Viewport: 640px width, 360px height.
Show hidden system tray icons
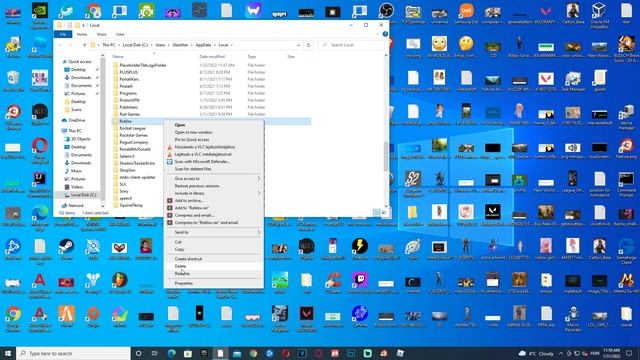tap(561, 353)
